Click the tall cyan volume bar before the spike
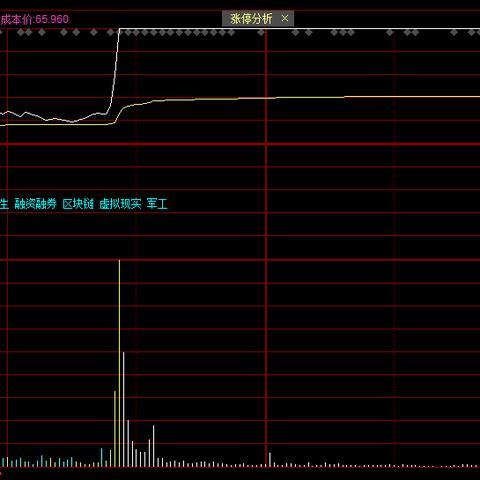Image resolution: width=480 pixels, height=480 pixels. [x=102, y=457]
